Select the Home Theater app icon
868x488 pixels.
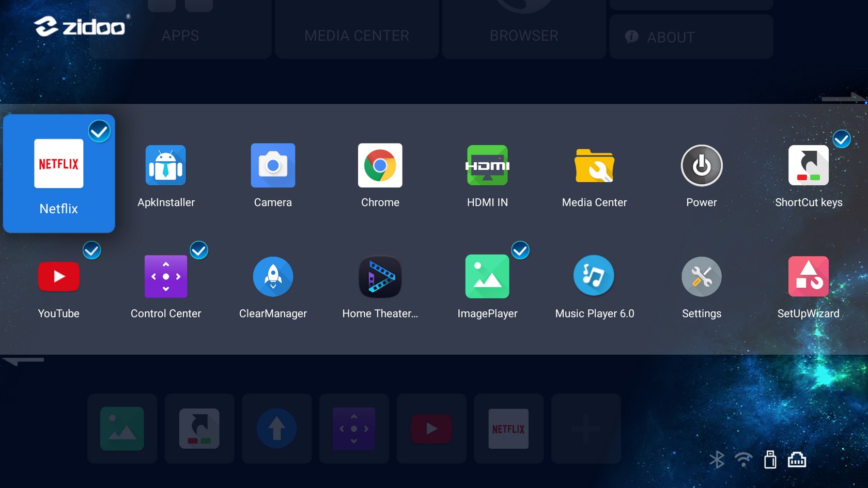[x=380, y=277]
